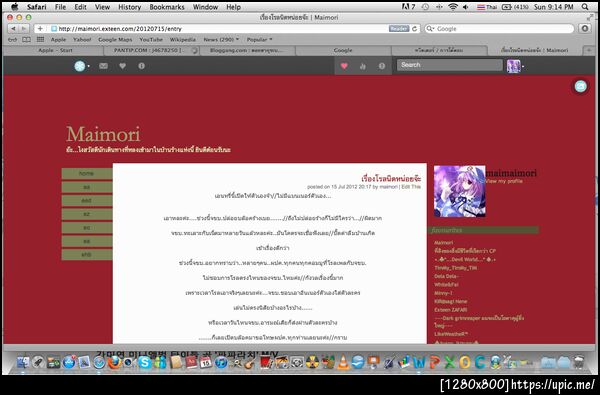Open the Safari downloads button beside search
Screen dimensions: 600x395
585,29
